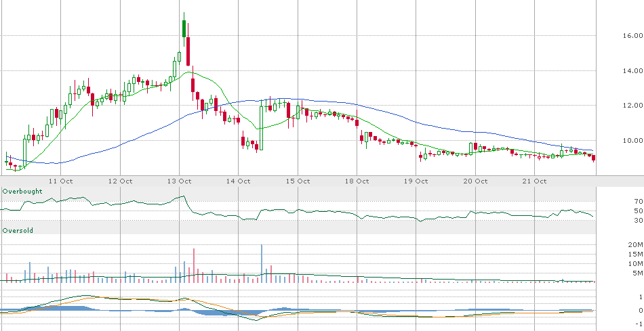The height and width of the screenshot is (331, 644).
Task: Click the MACD axis value 0
Action: point(641,311)
